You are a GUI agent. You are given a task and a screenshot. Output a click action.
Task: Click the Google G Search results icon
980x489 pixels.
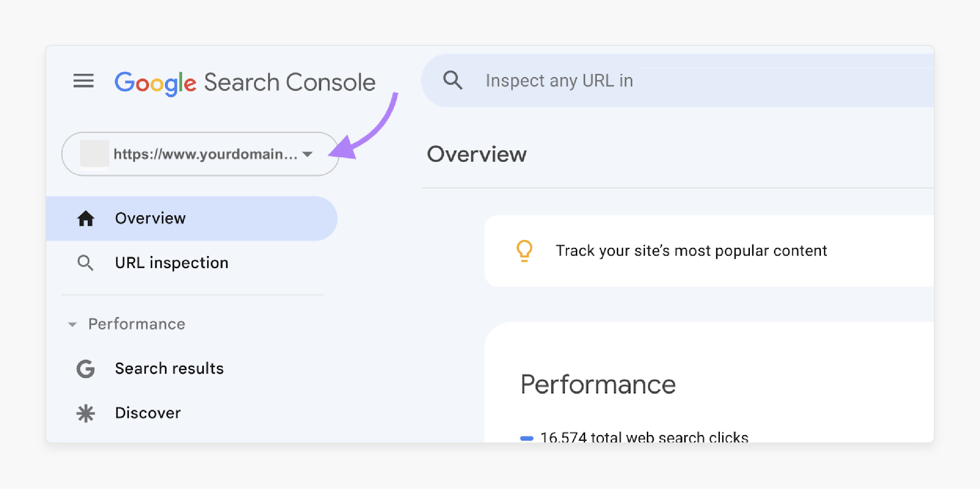point(86,369)
